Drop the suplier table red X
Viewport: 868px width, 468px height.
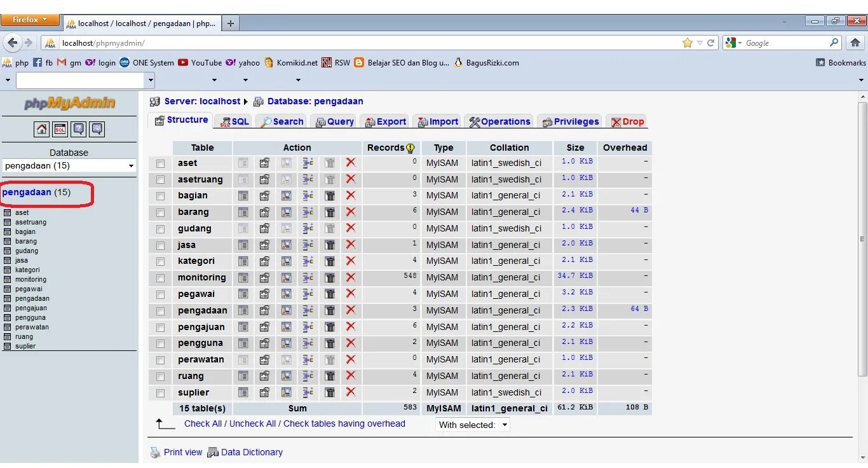point(351,392)
